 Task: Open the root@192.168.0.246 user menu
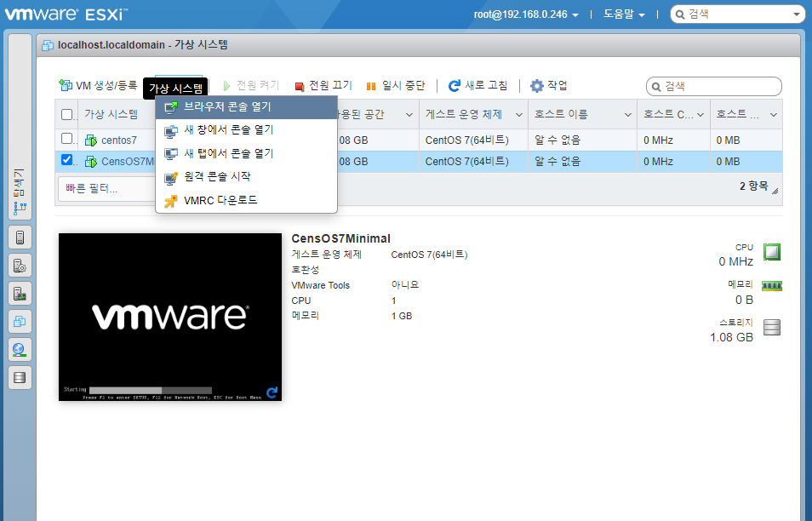(526, 14)
